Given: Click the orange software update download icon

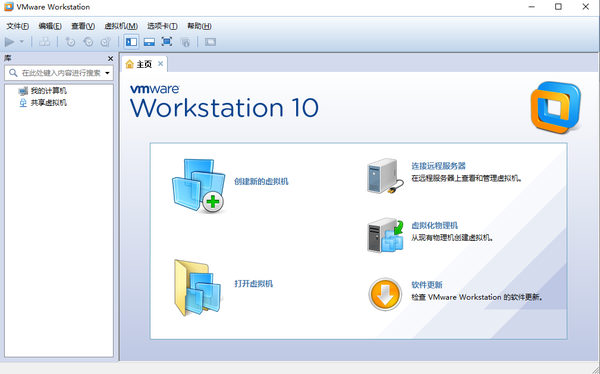Looking at the screenshot, I should (385, 295).
